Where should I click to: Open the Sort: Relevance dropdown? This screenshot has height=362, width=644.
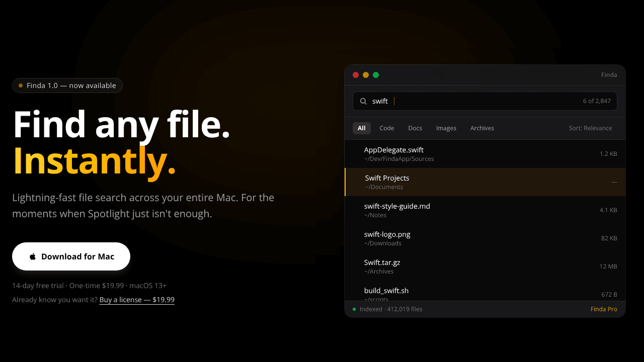click(591, 128)
